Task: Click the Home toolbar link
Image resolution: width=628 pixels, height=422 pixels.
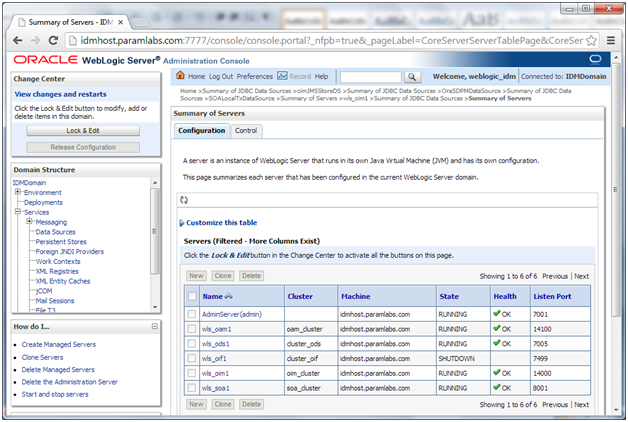Action: 196,76
